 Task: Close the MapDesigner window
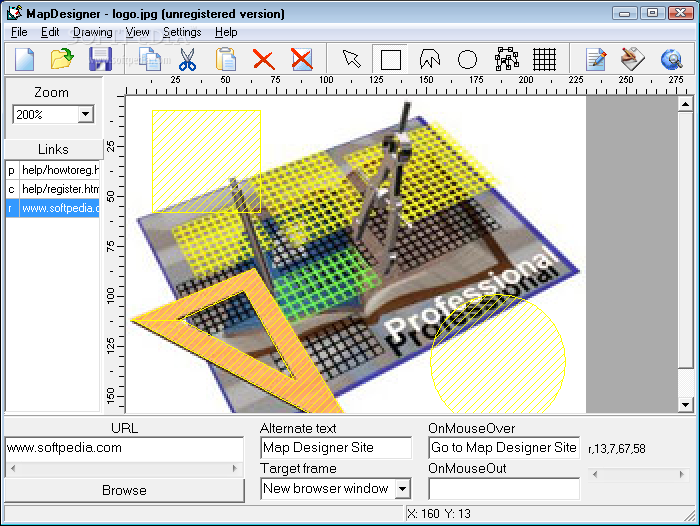click(680, 13)
